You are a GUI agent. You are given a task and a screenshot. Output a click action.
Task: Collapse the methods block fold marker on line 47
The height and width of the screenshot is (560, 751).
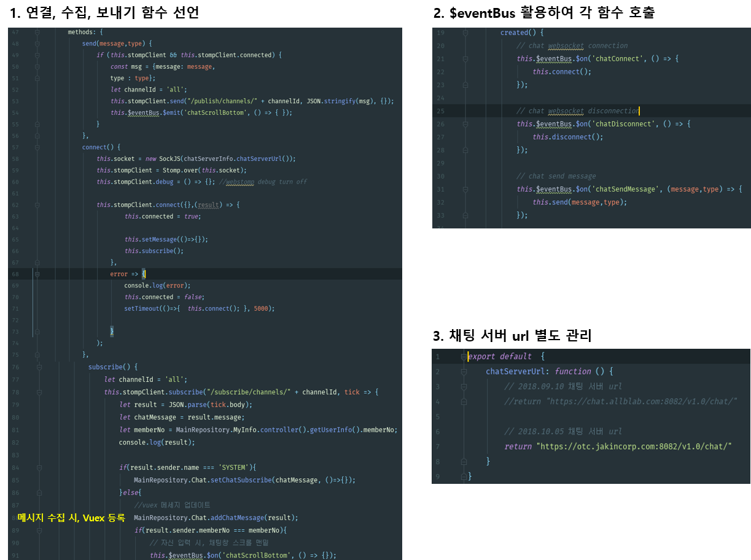coord(37,32)
